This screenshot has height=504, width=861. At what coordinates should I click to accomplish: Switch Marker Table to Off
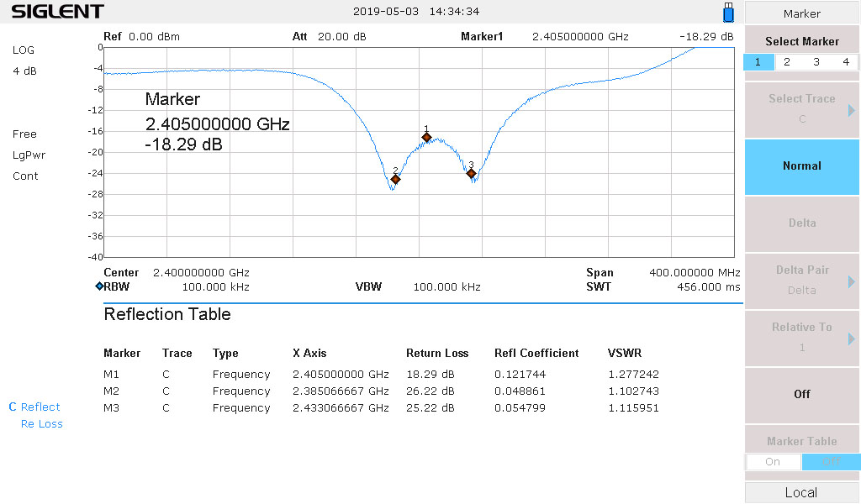click(831, 461)
